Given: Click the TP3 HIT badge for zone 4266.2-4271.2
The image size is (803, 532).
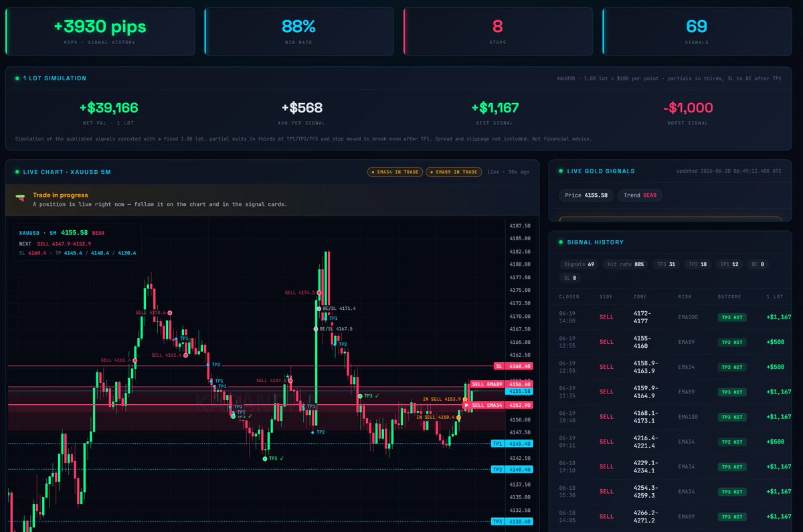Looking at the screenshot, I should pos(731,517).
